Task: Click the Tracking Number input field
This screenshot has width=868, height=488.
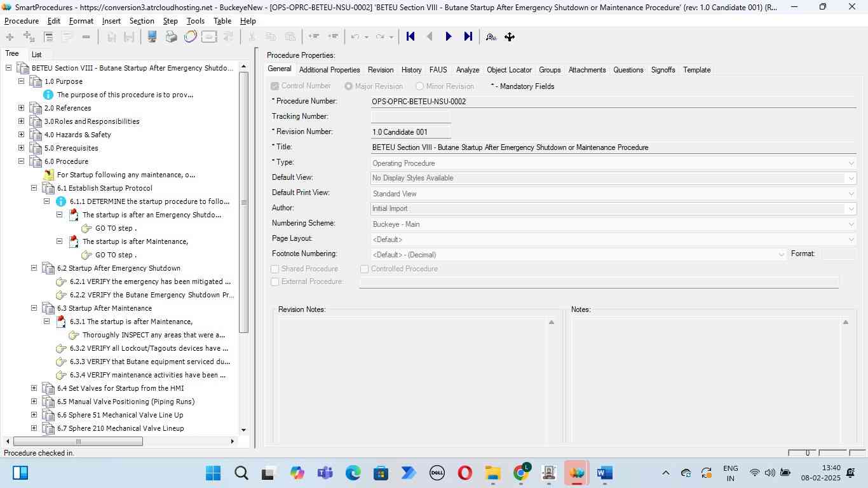Action: [411, 116]
